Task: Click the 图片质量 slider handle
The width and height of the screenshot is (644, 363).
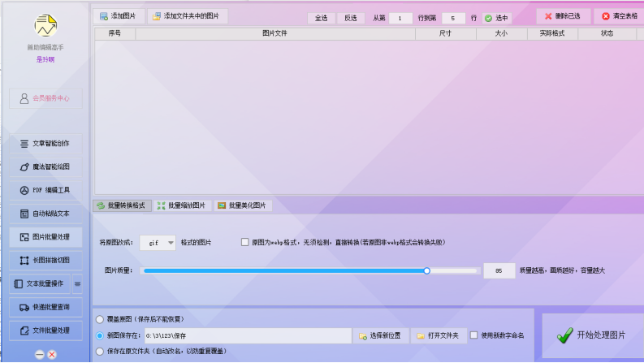Action: (426, 270)
